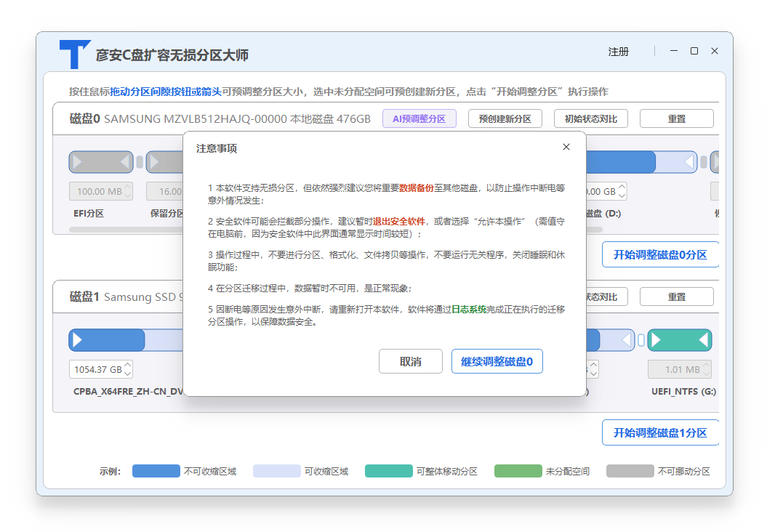Increase the 100.00 MB EFI size with up arrow
Screen dimensions: 767x532
tap(128, 187)
